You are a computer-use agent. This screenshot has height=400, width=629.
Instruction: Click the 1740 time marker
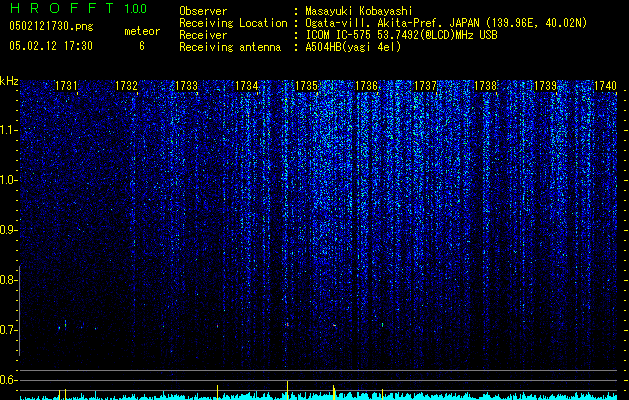[605, 86]
